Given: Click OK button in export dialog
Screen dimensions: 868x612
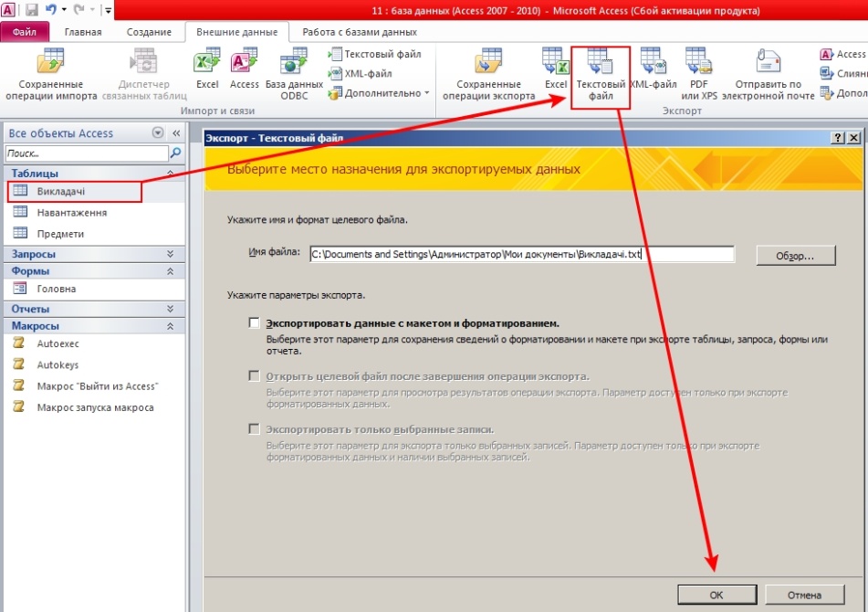Looking at the screenshot, I should (x=716, y=595).
